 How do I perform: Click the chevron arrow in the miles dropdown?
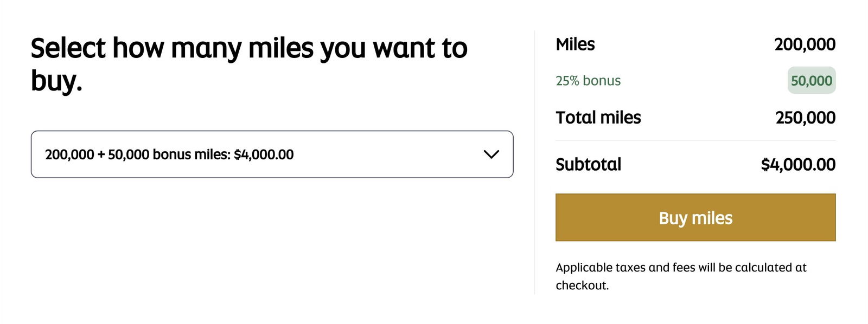(x=491, y=154)
